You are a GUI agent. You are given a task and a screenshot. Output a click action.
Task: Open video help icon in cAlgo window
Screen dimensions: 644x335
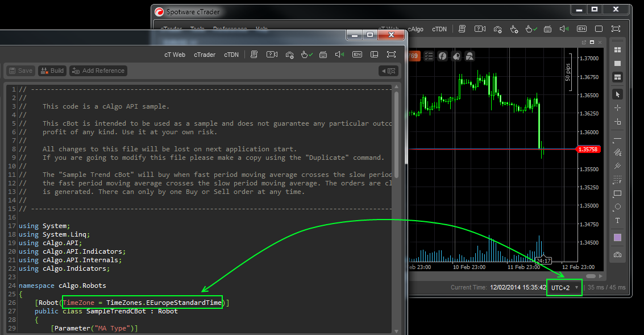pos(272,54)
